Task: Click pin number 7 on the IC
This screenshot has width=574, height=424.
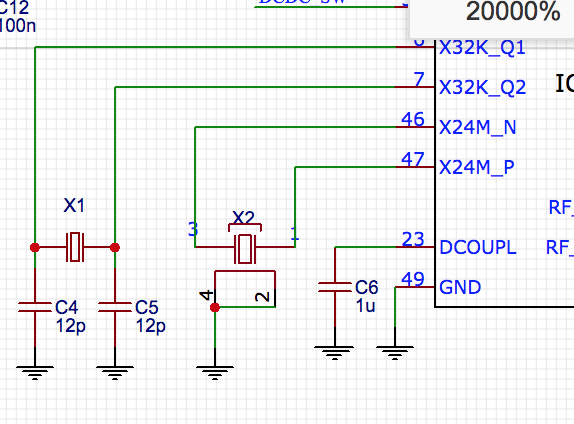Action: [419, 79]
